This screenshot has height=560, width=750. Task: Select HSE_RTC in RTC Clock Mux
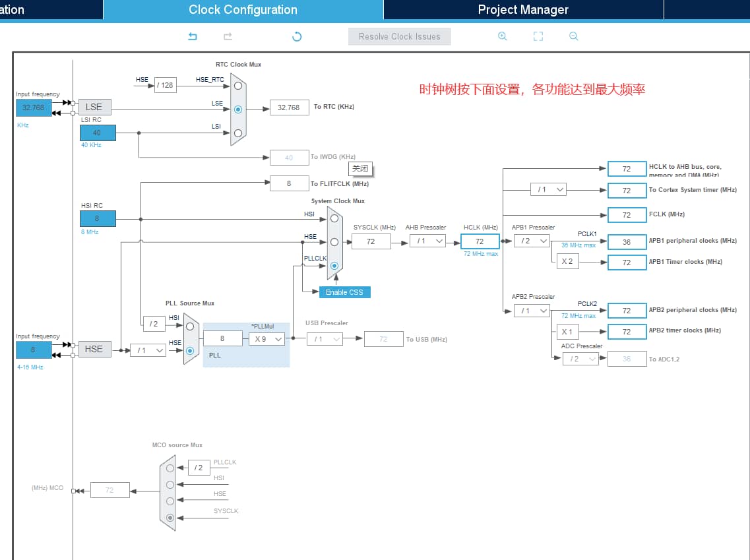(x=237, y=85)
